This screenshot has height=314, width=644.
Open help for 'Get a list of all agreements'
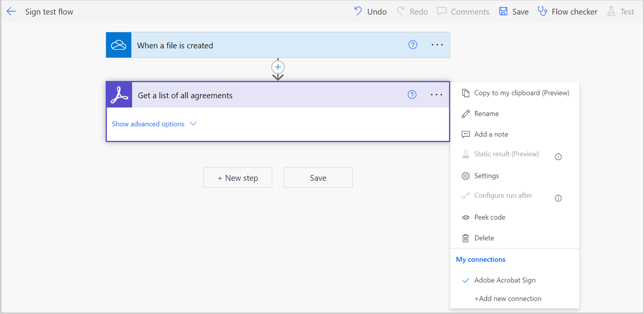pyautogui.click(x=412, y=95)
